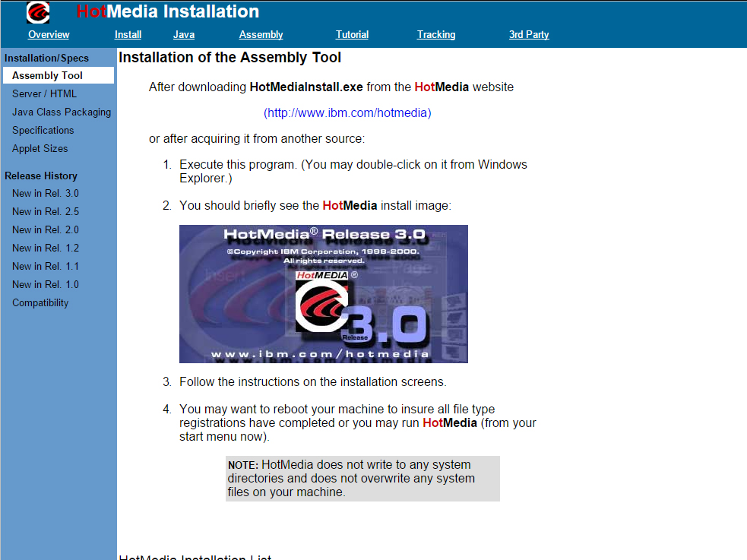This screenshot has height=560, width=747.
Task: Select Compatibility in the sidebar
Action: 40,303
